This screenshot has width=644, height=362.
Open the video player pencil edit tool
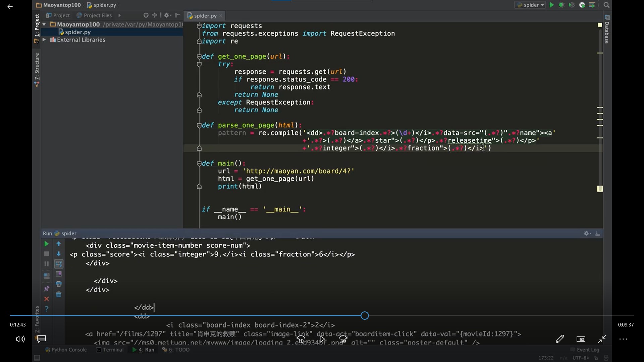point(560,339)
